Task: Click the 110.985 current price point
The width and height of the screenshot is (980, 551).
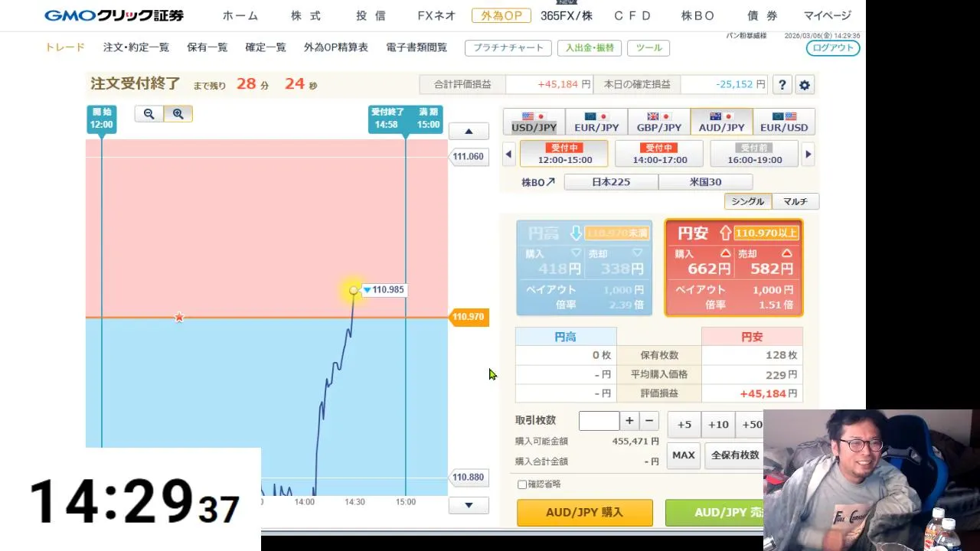Action: pos(353,290)
